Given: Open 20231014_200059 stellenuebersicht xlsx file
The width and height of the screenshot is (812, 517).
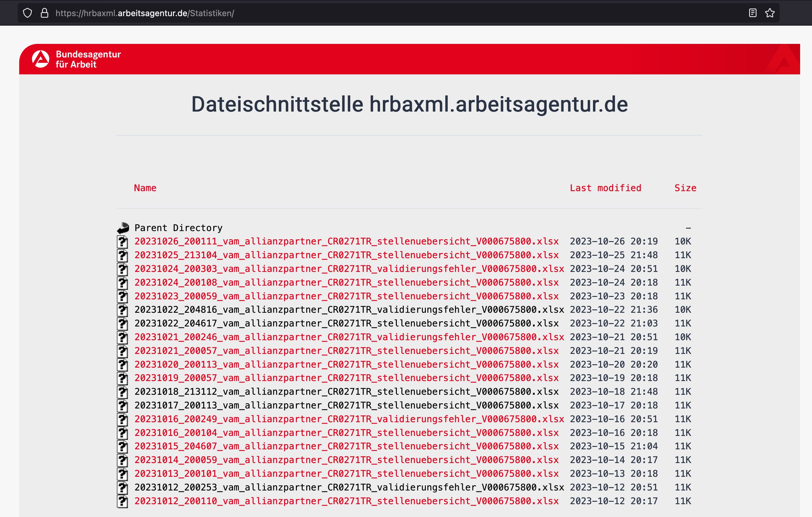Looking at the screenshot, I should coord(346,460).
